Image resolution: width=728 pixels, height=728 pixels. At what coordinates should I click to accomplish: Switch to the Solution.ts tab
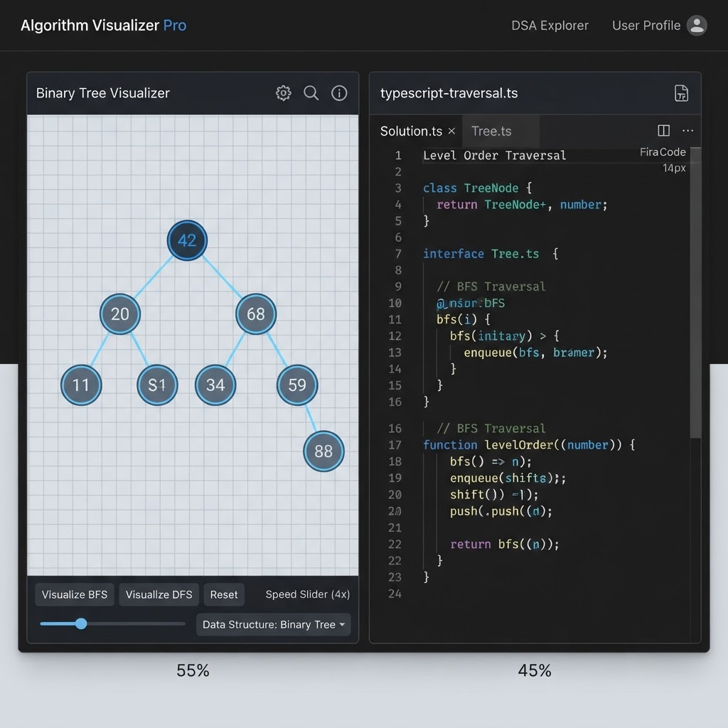[x=411, y=132]
